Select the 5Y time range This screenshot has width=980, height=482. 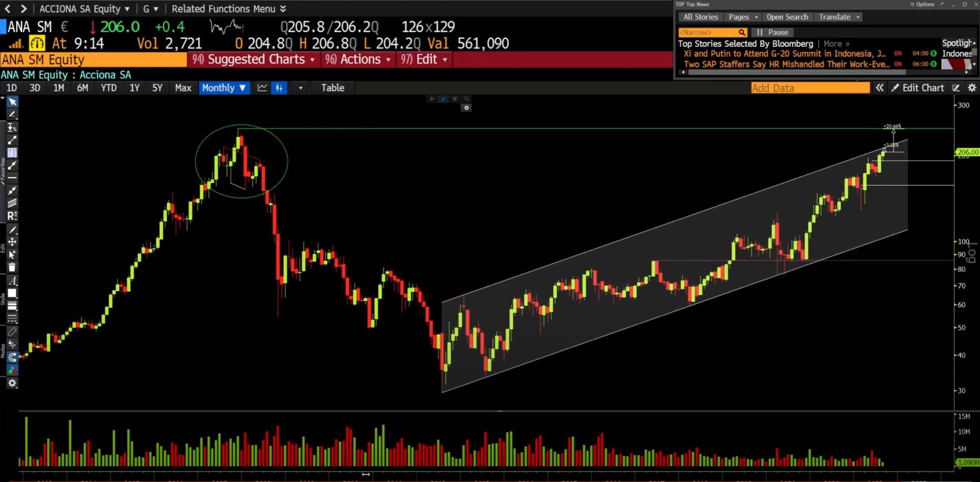tap(157, 88)
